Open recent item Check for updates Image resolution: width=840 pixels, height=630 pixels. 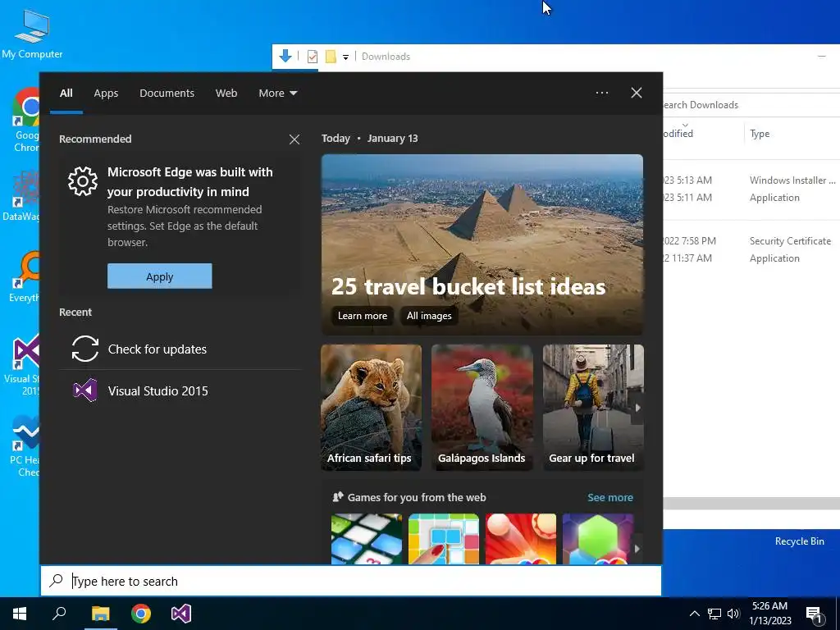click(180, 349)
